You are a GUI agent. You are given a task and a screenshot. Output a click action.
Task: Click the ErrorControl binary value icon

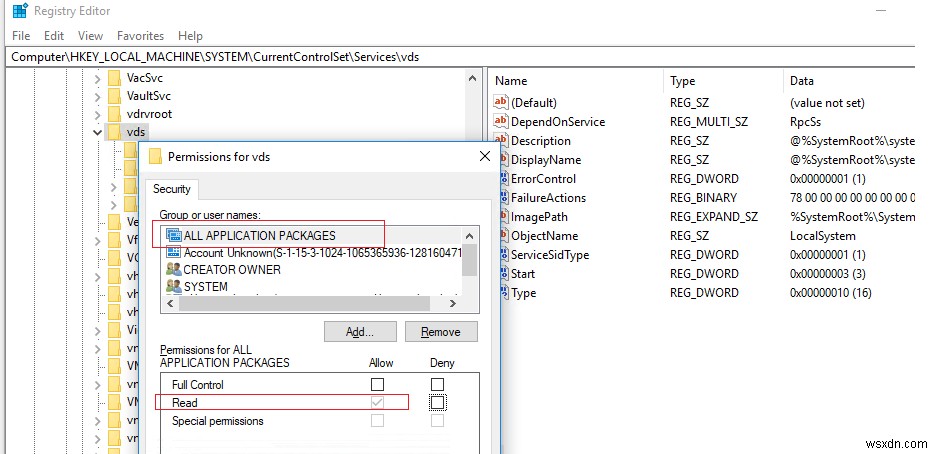click(501, 179)
